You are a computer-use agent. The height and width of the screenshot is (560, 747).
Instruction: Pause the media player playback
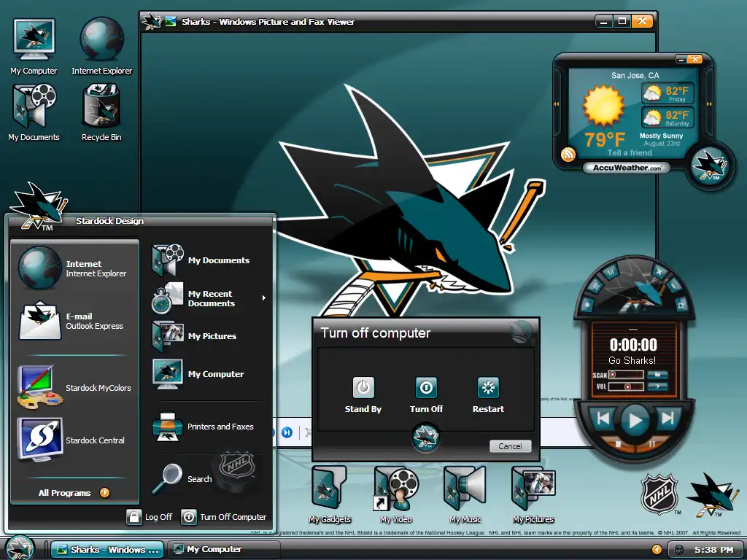pos(652,443)
